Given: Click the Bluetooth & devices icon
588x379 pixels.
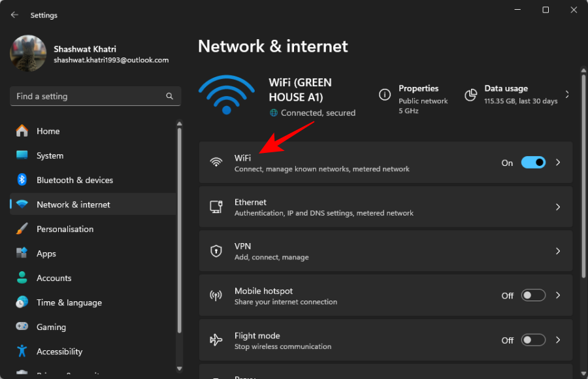Looking at the screenshot, I should 22,180.
